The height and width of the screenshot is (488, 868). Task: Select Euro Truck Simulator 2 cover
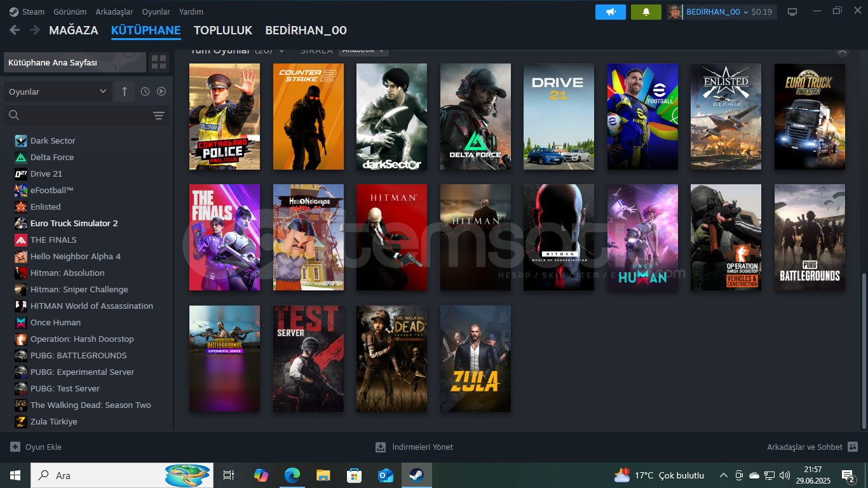point(810,116)
